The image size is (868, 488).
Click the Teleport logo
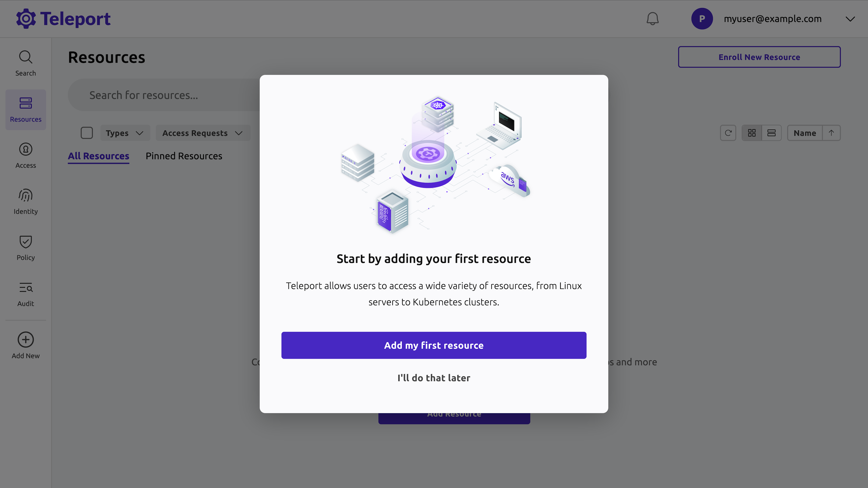tap(63, 19)
